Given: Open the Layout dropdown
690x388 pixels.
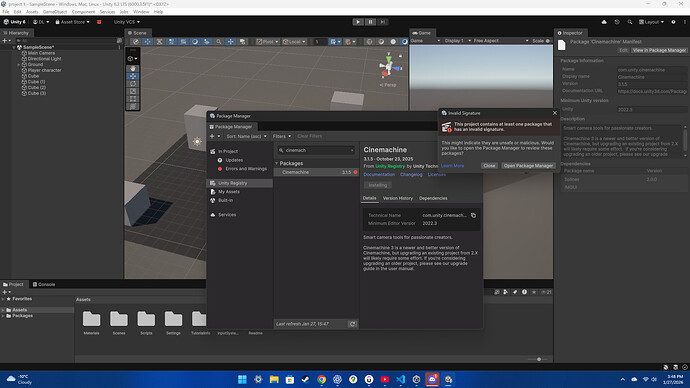Looking at the screenshot, I should tap(651, 22).
